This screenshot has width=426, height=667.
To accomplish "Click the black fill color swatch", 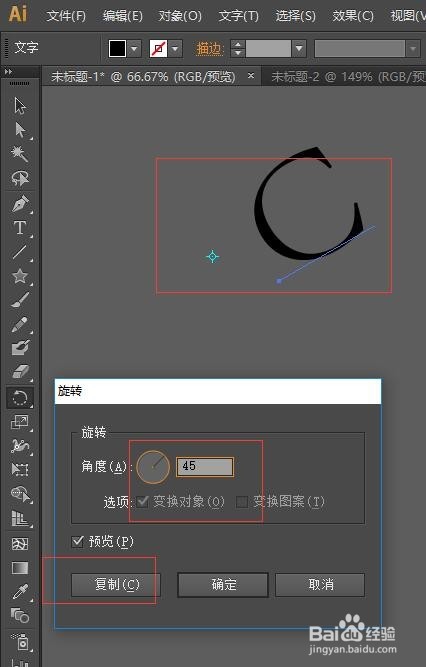I will (117, 49).
